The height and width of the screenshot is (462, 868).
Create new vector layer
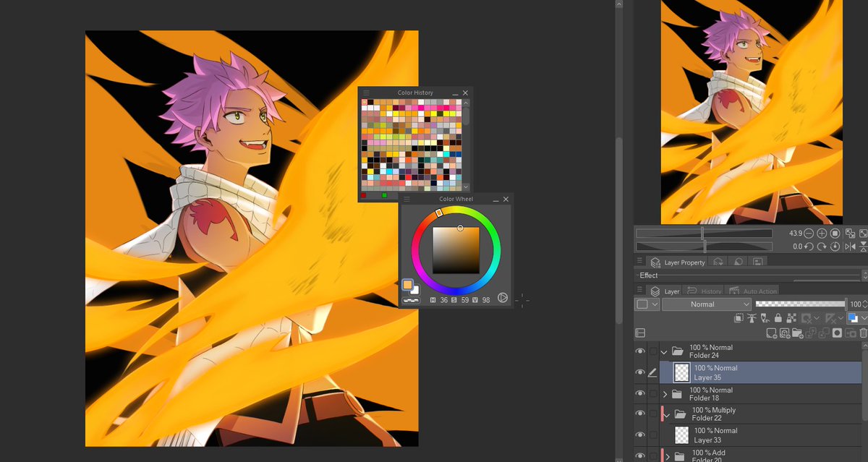pyautogui.click(x=785, y=333)
